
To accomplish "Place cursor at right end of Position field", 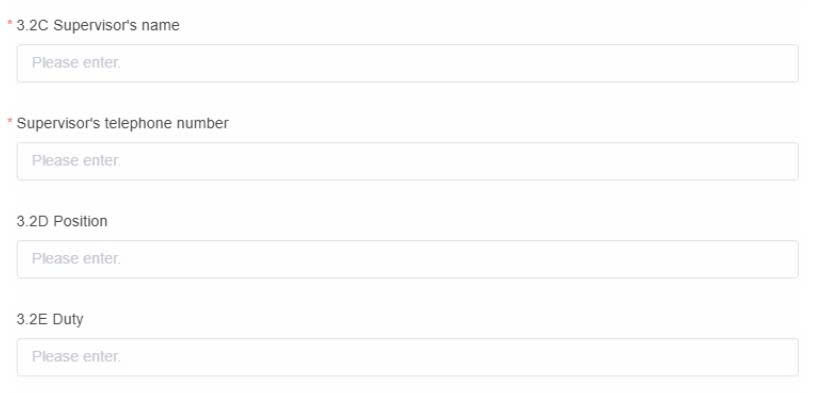I will coord(788,259).
